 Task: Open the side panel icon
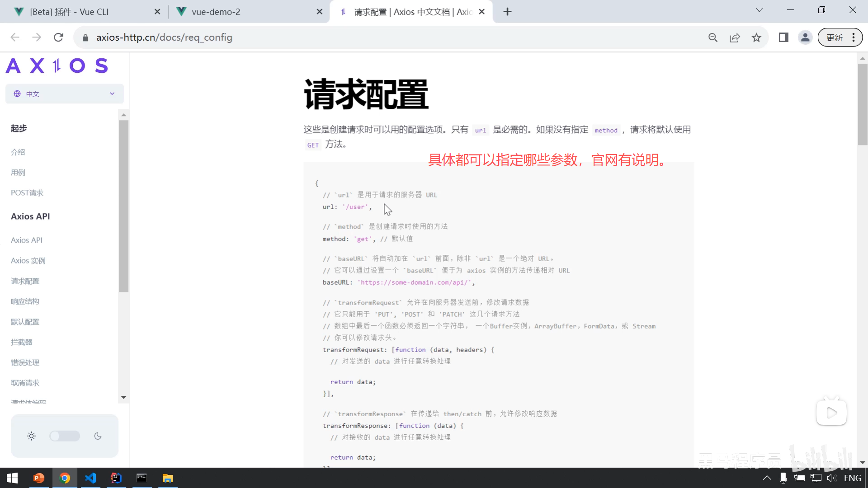783,38
